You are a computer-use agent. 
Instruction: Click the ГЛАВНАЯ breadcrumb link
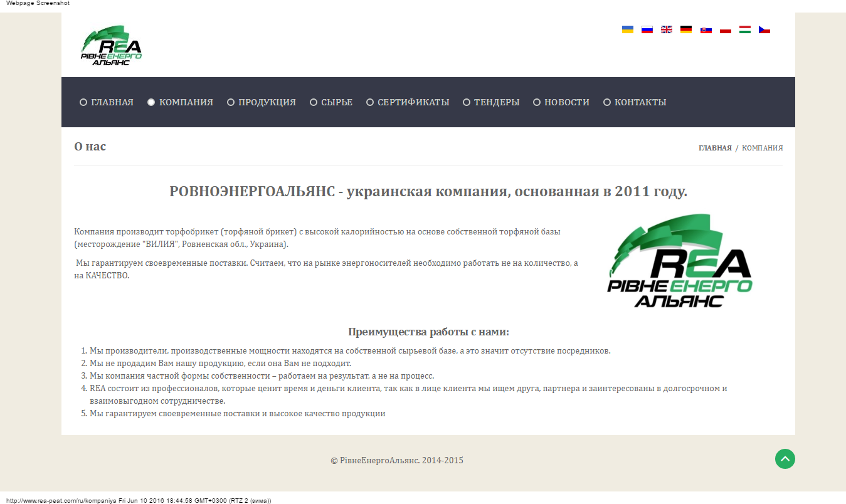pyautogui.click(x=715, y=148)
